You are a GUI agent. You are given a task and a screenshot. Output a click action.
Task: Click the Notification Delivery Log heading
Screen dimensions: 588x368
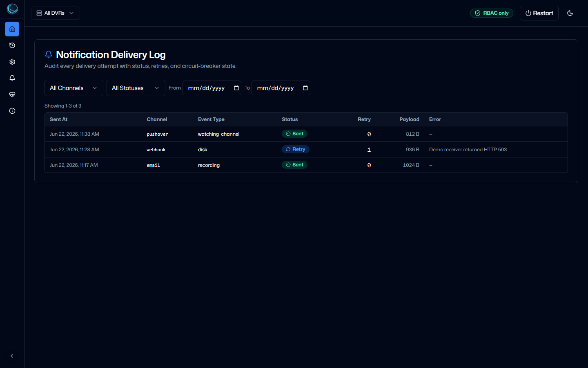point(111,55)
